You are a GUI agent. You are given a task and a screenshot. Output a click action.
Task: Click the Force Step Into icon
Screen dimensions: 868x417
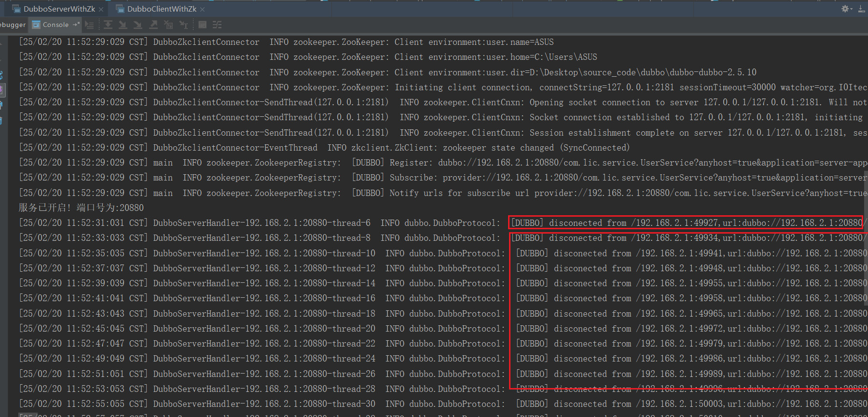tap(138, 25)
